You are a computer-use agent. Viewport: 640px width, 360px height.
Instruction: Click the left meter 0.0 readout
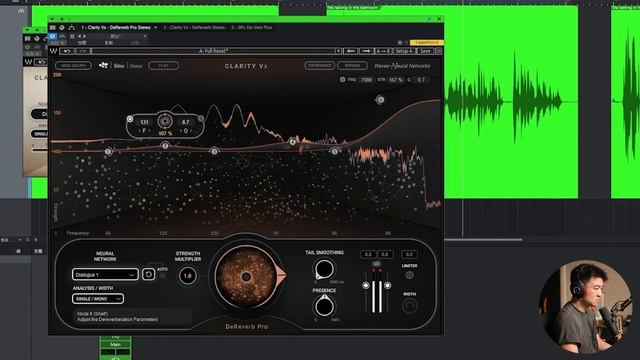[368, 254]
